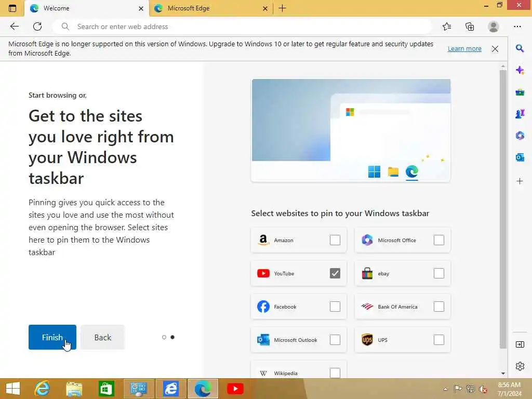
Task: Check the Microsoft Office pin checkbox
Action: (438, 240)
